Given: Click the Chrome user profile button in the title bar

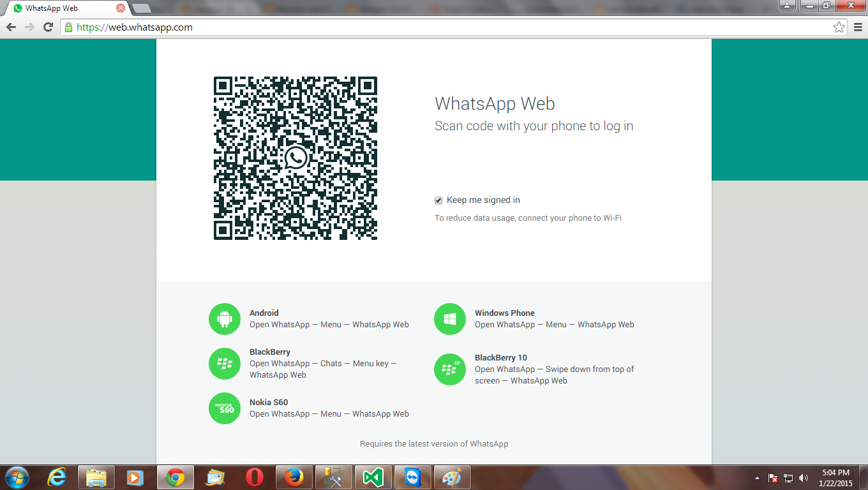Looking at the screenshot, I should [x=788, y=5].
